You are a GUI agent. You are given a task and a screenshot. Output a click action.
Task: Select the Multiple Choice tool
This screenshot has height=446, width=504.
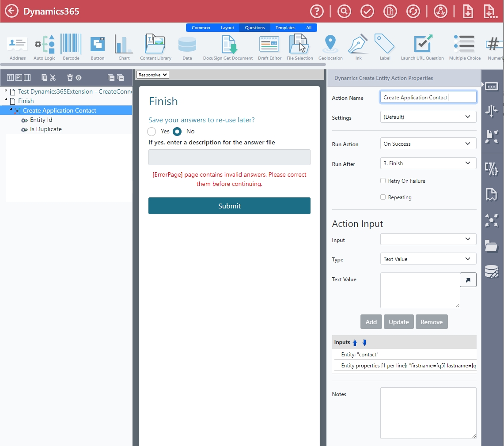point(465,47)
